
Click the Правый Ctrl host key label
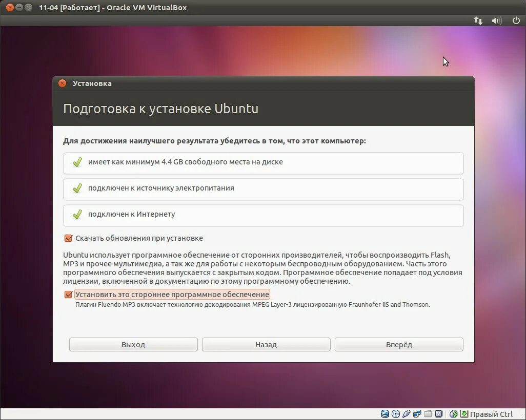point(492,414)
